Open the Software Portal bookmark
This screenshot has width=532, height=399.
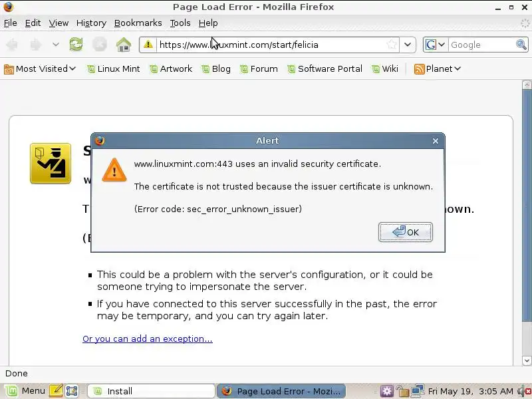[x=325, y=69]
